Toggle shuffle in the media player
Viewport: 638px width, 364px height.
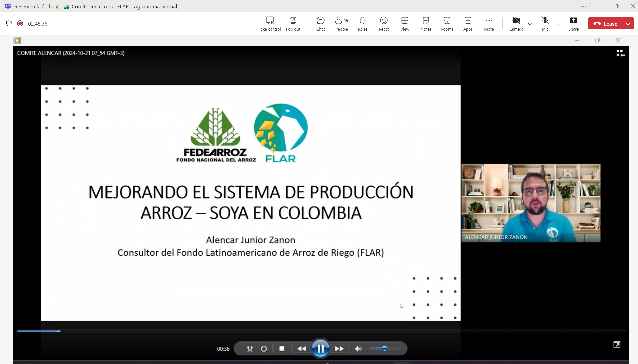[250, 349]
